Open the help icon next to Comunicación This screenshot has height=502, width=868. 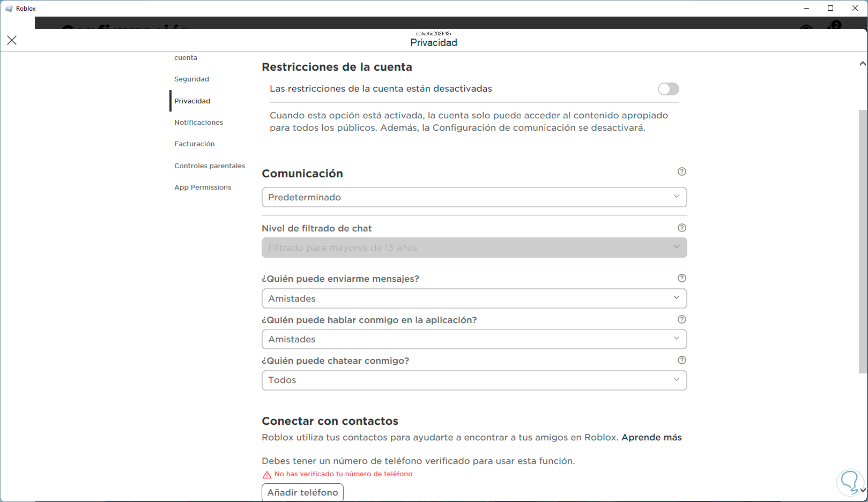pos(682,171)
